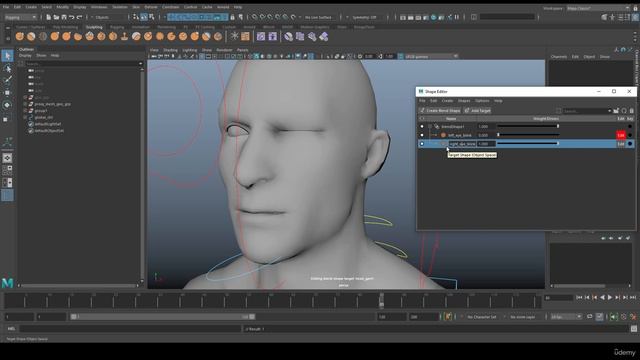Select the Foamy sculpting tool
Image resolution: width=640 pixels, height=360 pixels.
[90, 37]
